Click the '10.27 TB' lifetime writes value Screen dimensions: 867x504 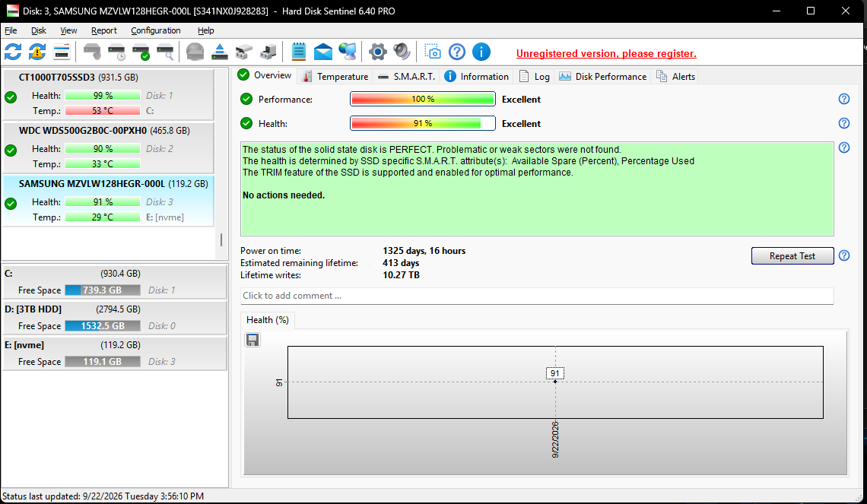[x=401, y=275]
